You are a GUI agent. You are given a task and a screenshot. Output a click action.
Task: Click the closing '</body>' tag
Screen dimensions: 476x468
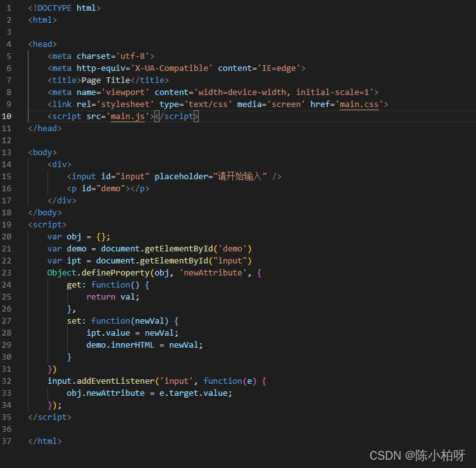point(45,213)
